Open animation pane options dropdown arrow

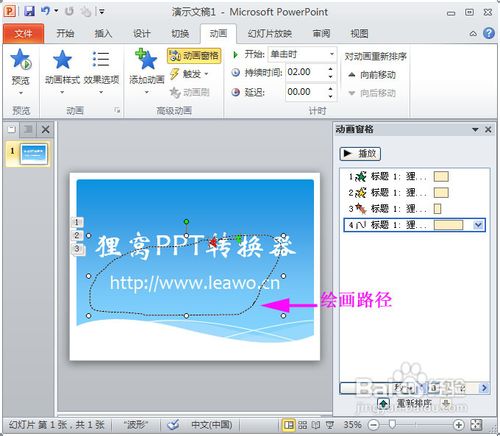[x=475, y=130]
